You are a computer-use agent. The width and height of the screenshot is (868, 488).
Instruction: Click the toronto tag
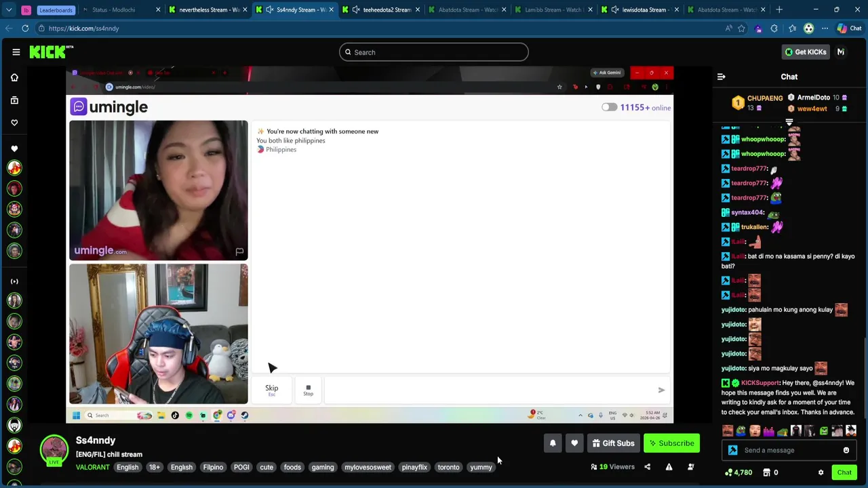[448, 467]
